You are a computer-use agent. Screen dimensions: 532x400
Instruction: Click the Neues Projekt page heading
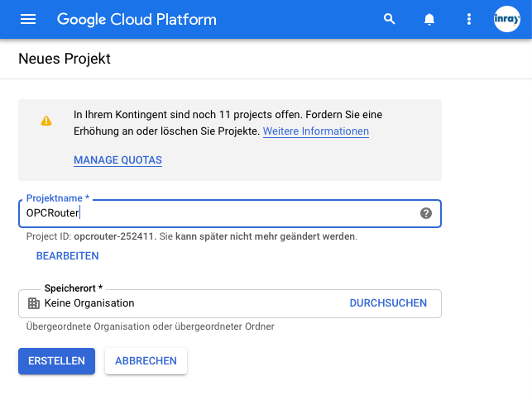(x=65, y=59)
